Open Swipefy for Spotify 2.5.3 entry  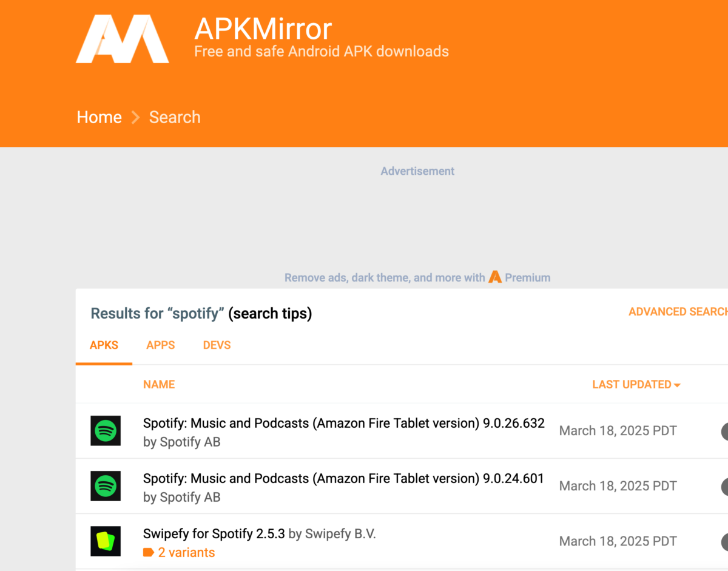[214, 534]
